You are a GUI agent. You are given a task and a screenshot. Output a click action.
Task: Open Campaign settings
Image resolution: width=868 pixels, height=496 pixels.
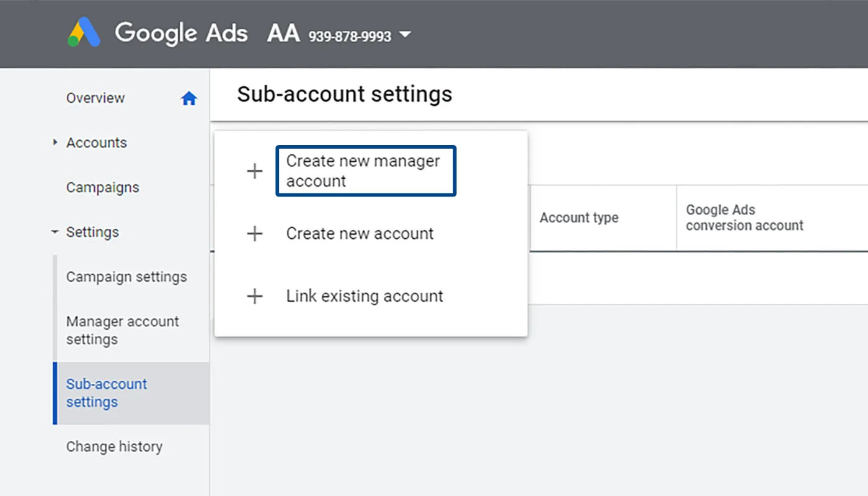[126, 277]
